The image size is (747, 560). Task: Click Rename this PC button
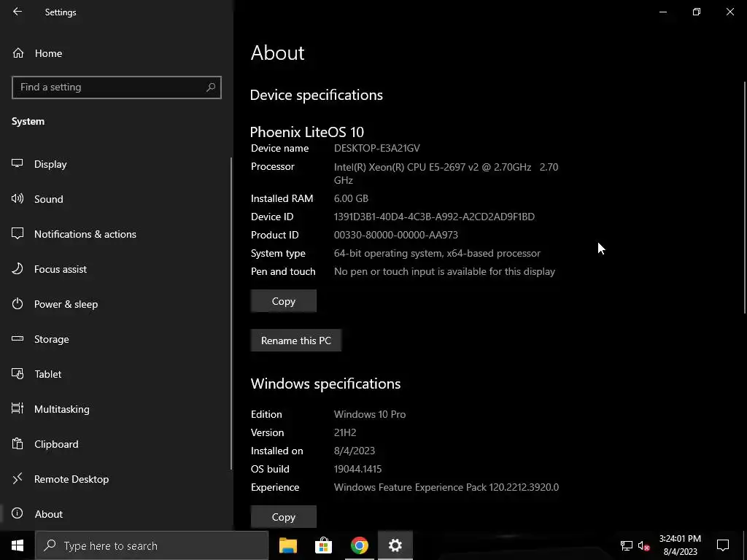click(296, 341)
